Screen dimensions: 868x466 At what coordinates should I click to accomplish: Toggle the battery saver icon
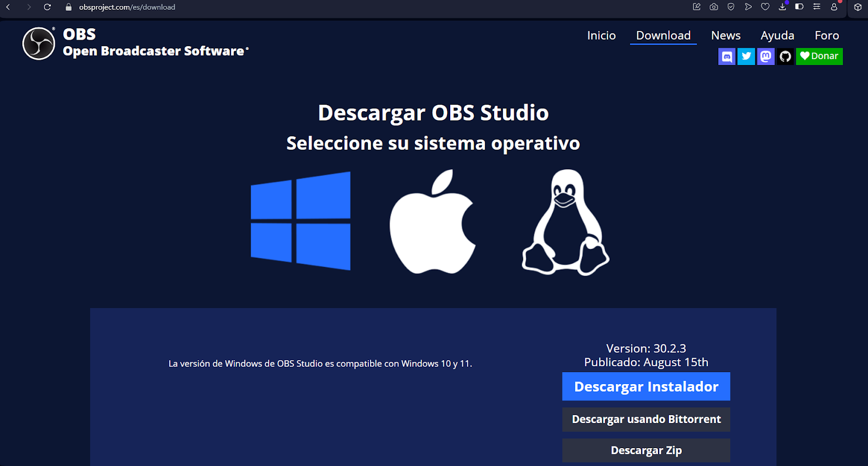tap(799, 7)
